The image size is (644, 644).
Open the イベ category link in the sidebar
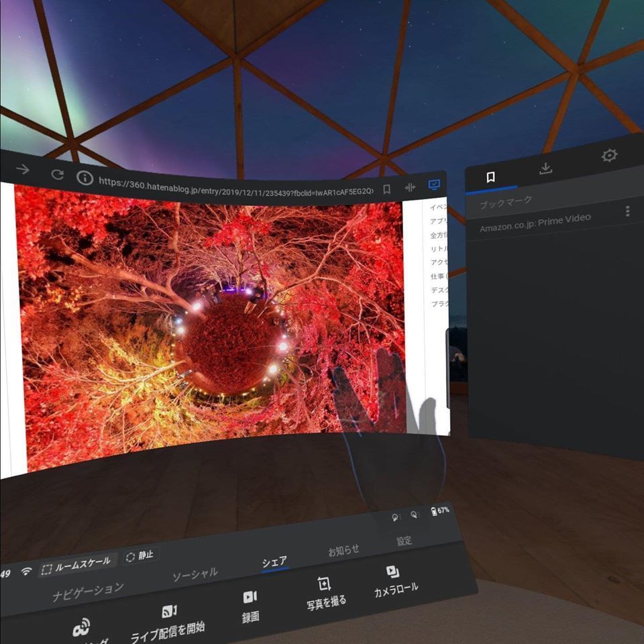438,207
